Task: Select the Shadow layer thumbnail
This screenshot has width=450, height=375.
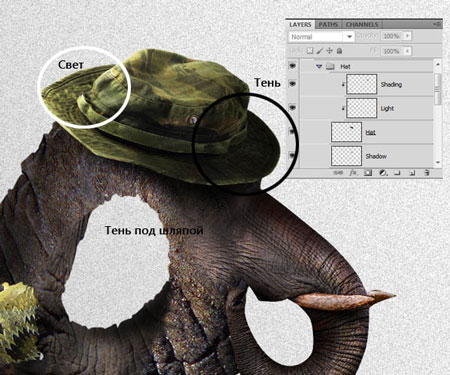Action: click(x=346, y=156)
